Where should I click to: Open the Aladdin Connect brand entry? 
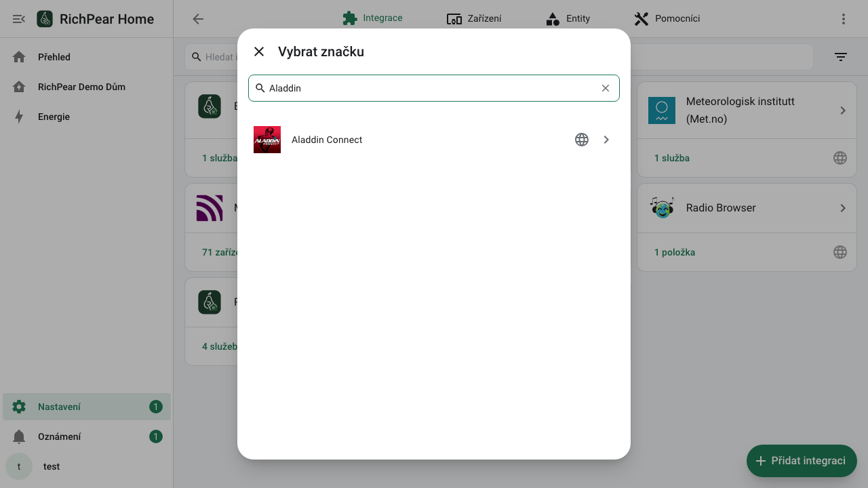point(434,140)
